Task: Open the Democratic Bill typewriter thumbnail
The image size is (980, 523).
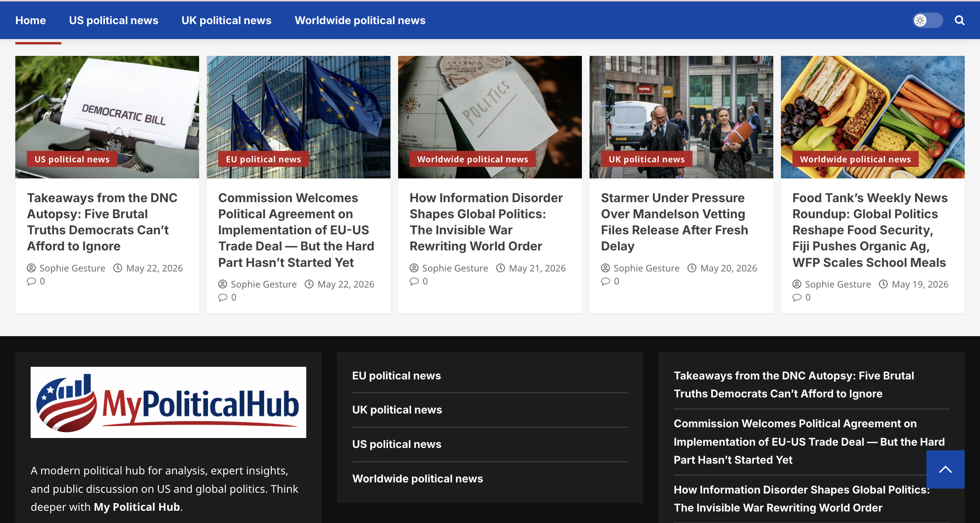Action: (x=107, y=117)
